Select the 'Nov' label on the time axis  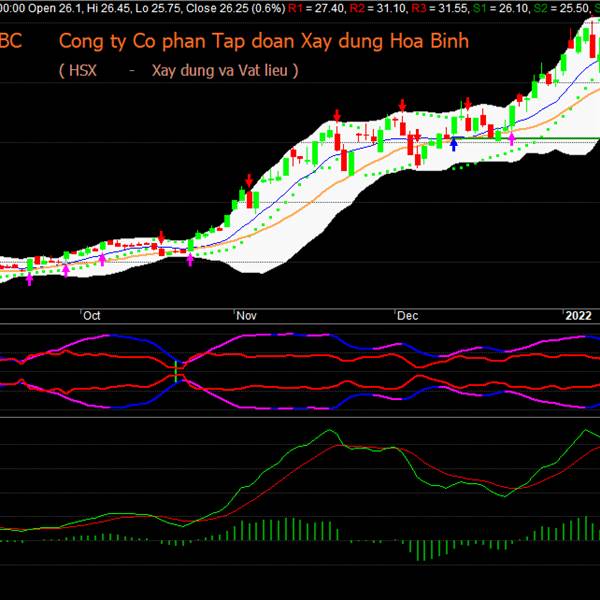click(x=246, y=316)
